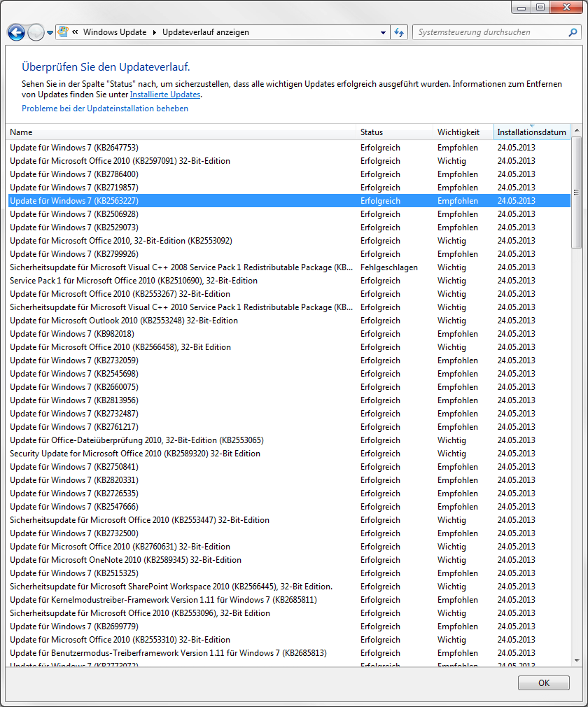Select Office 2010 update (KB2553092) row

point(290,241)
